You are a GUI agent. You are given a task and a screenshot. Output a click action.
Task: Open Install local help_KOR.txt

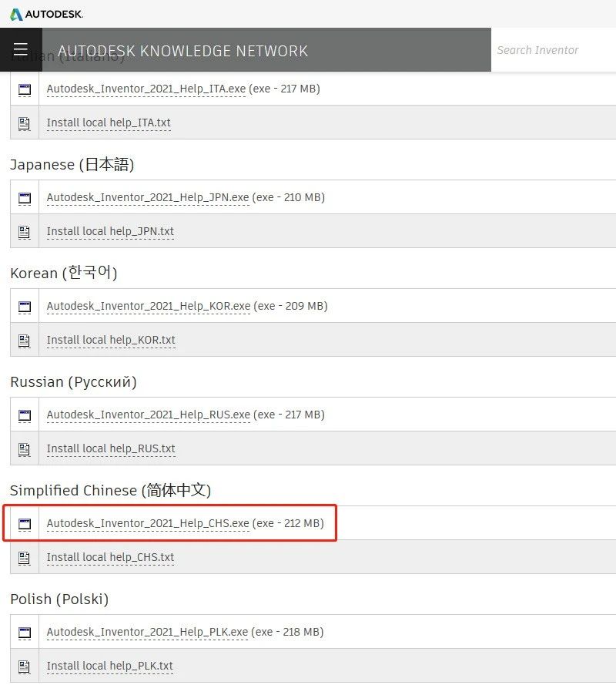(111, 340)
